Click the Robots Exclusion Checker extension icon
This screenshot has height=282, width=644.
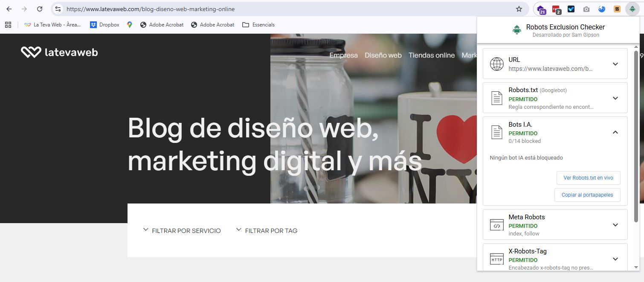(632, 9)
